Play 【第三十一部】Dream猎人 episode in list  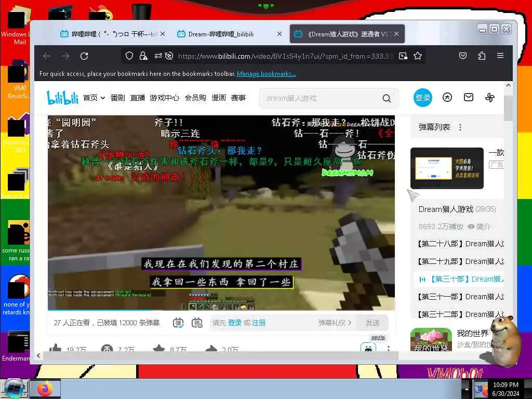click(460, 297)
